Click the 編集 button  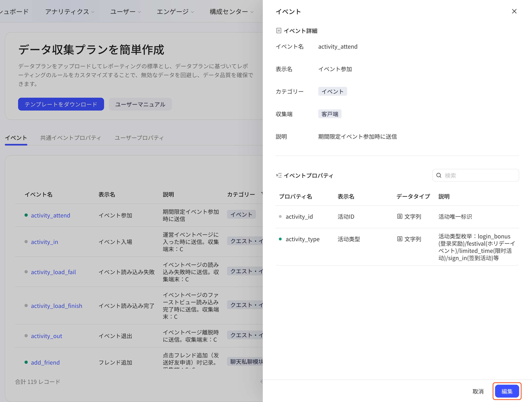click(507, 391)
